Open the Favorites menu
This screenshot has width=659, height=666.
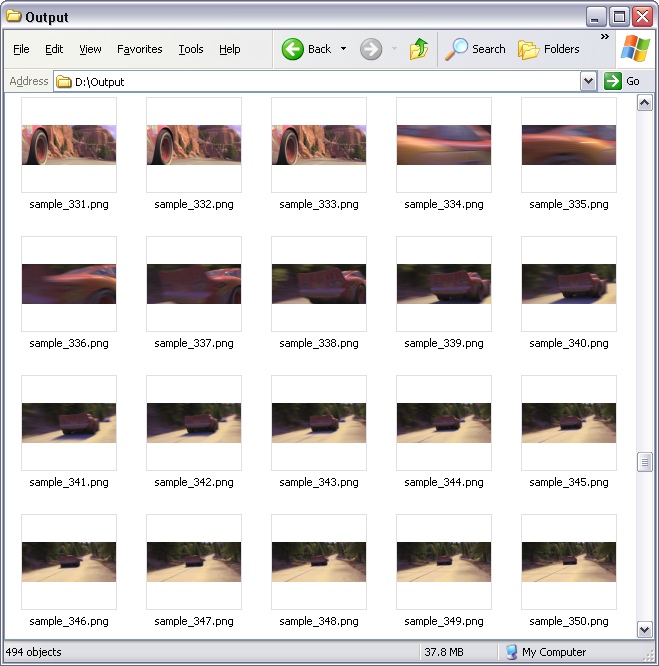click(140, 49)
